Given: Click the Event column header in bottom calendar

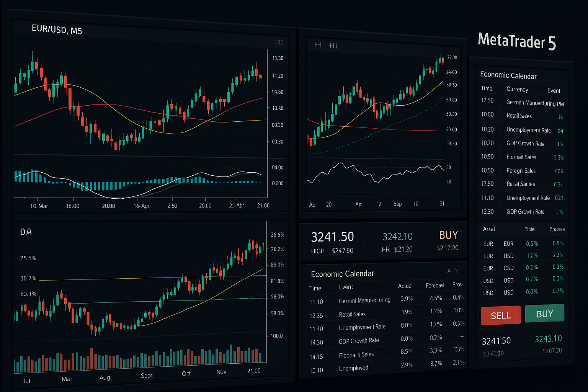Looking at the screenshot, I should click(x=346, y=287).
